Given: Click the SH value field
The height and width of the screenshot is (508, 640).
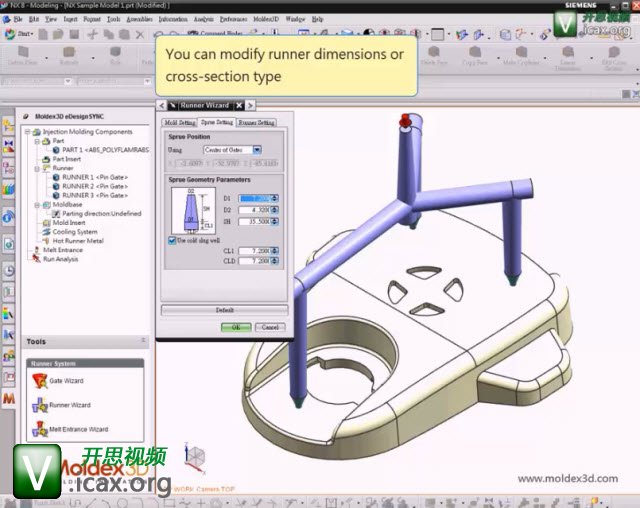Looking at the screenshot, I should tap(255, 222).
